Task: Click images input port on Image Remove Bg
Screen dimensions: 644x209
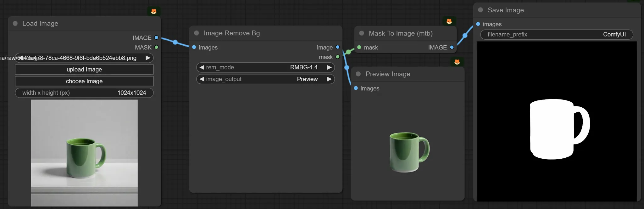Action: 194,47
